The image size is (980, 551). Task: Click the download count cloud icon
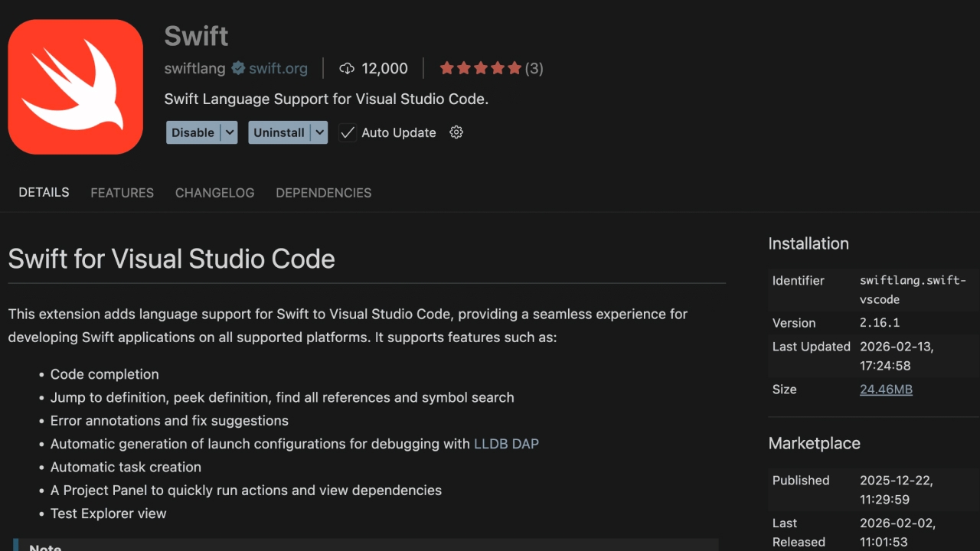tap(348, 68)
